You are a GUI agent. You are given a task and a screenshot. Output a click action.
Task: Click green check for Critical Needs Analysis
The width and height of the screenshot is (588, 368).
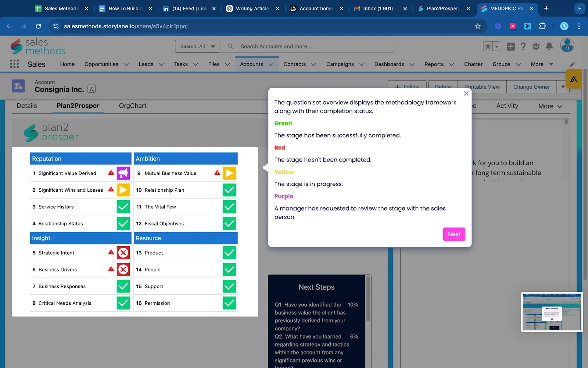point(123,303)
